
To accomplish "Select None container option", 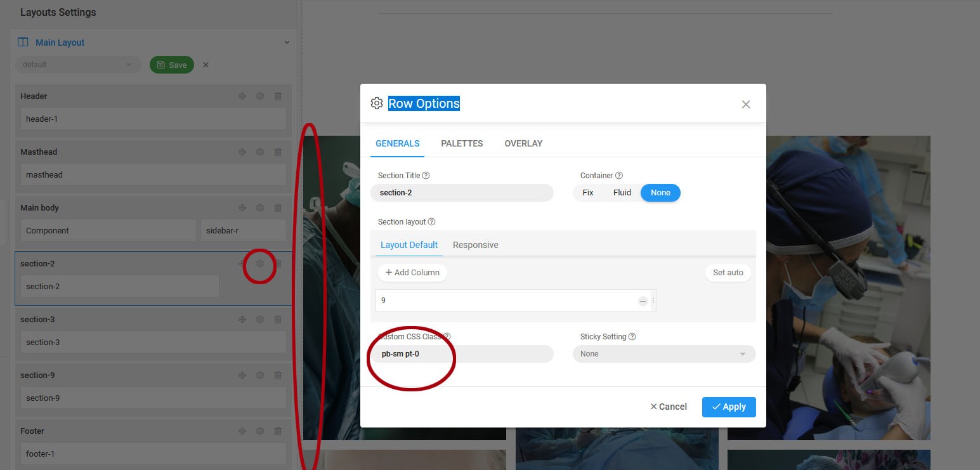I will point(660,193).
